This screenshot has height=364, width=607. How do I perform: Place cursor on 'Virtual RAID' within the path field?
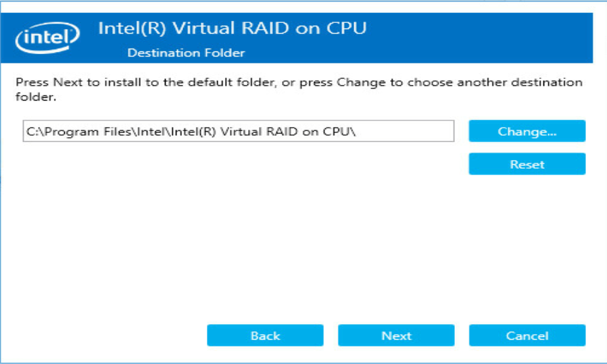click(x=260, y=132)
